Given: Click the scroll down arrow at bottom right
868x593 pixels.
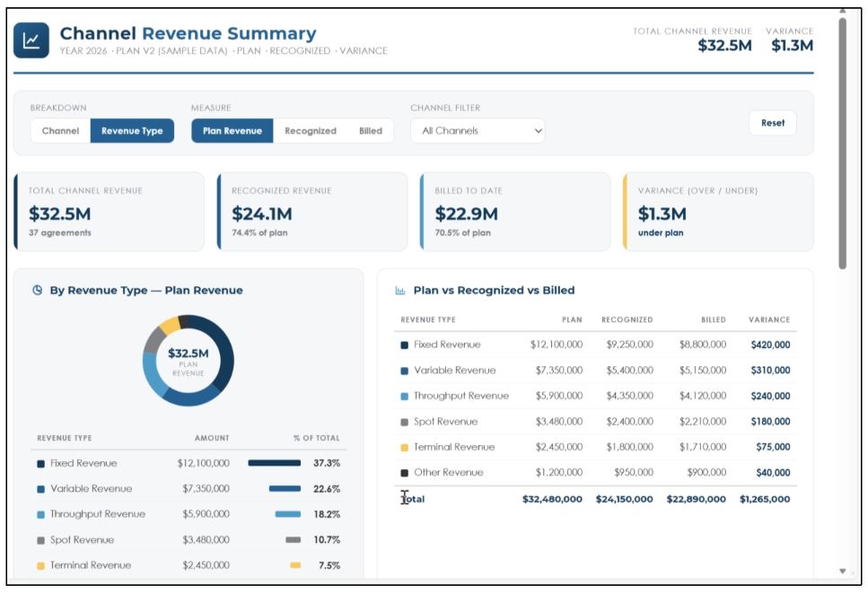Looking at the screenshot, I should pyautogui.click(x=842, y=571).
